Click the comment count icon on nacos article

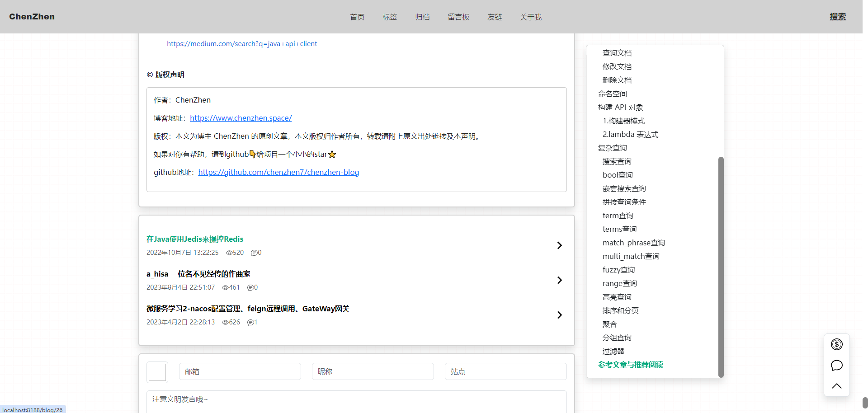tap(250, 322)
